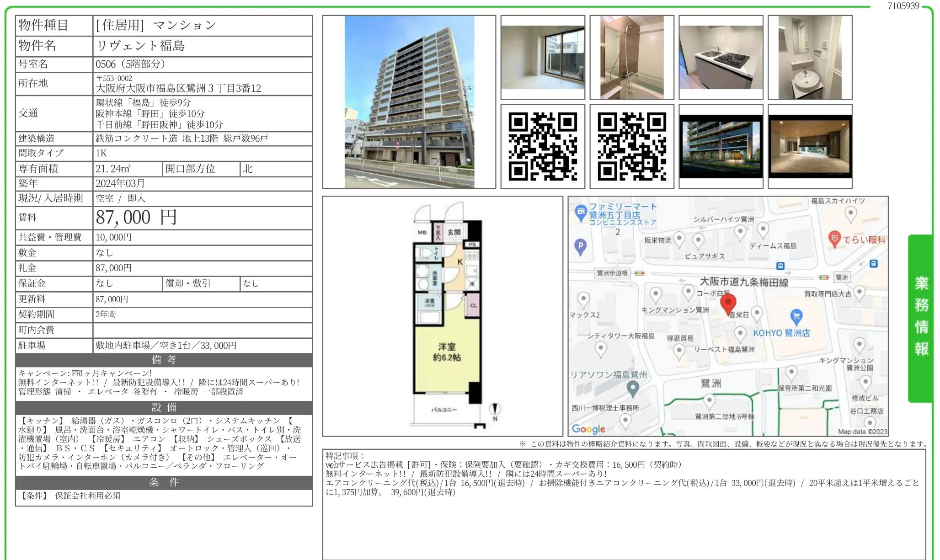Click the blue parking P marker
The image size is (940, 560).
pos(580,246)
